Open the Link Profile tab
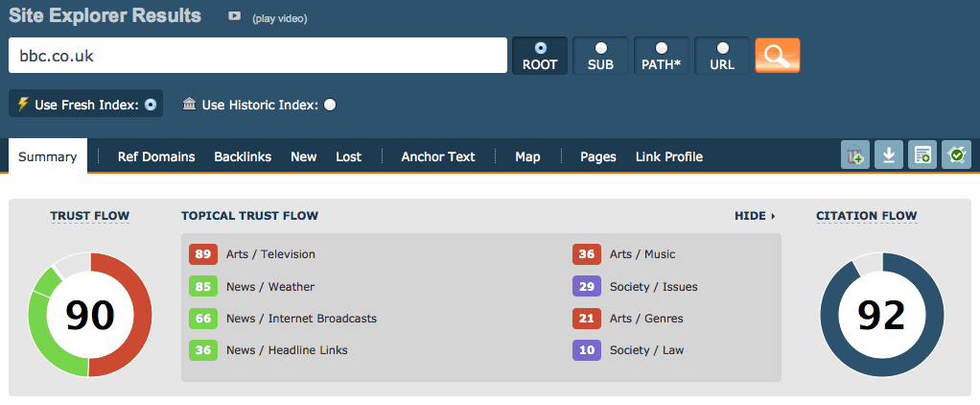The image size is (980, 405). click(669, 156)
